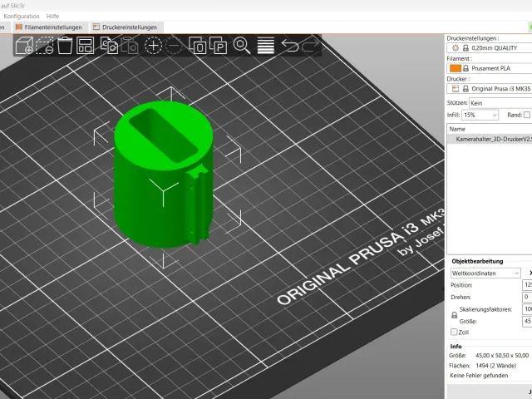Select Kamerahalter_3D-Drucker object in list

pyautogui.click(x=490, y=139)
